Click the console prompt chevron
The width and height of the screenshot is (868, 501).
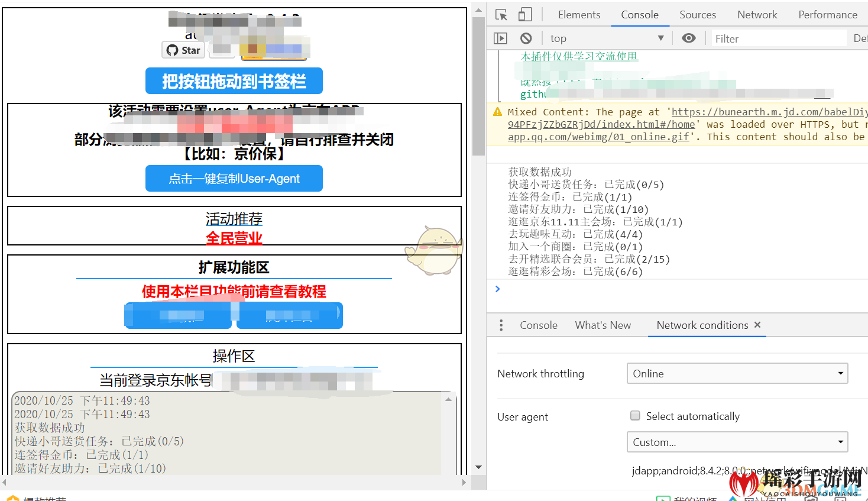coord(498,289)
